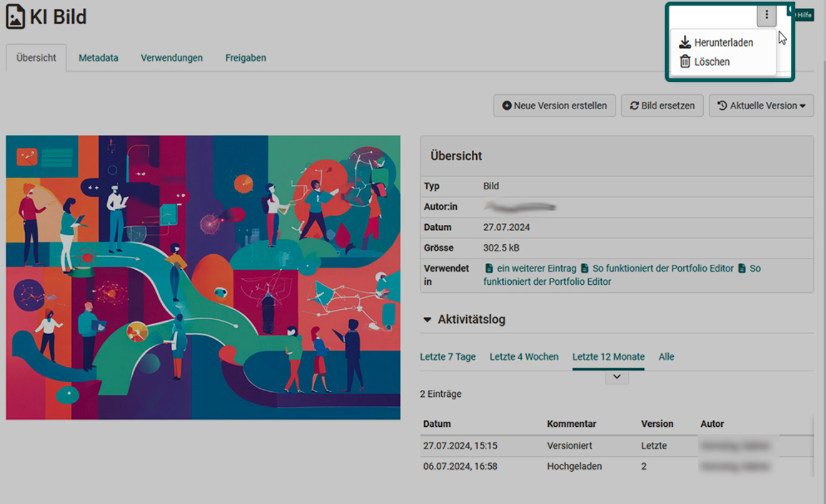
Task: Click the document icon before ein weiterer Eintrag
Action: point(489,268)
